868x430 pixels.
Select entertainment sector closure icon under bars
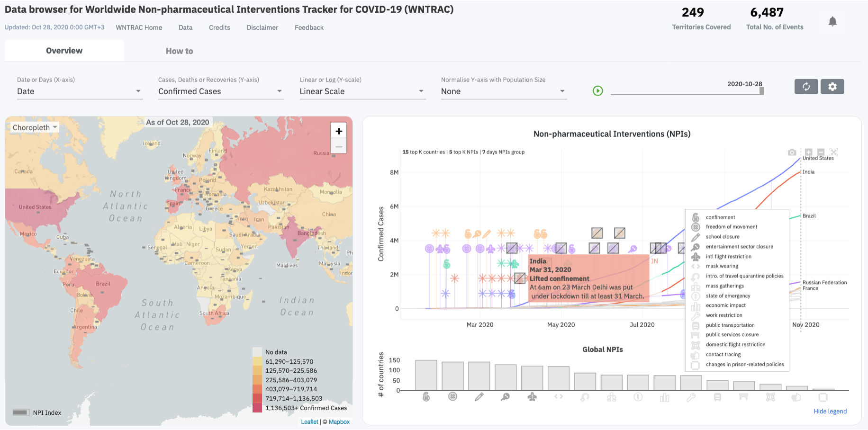tap(506, 397)
